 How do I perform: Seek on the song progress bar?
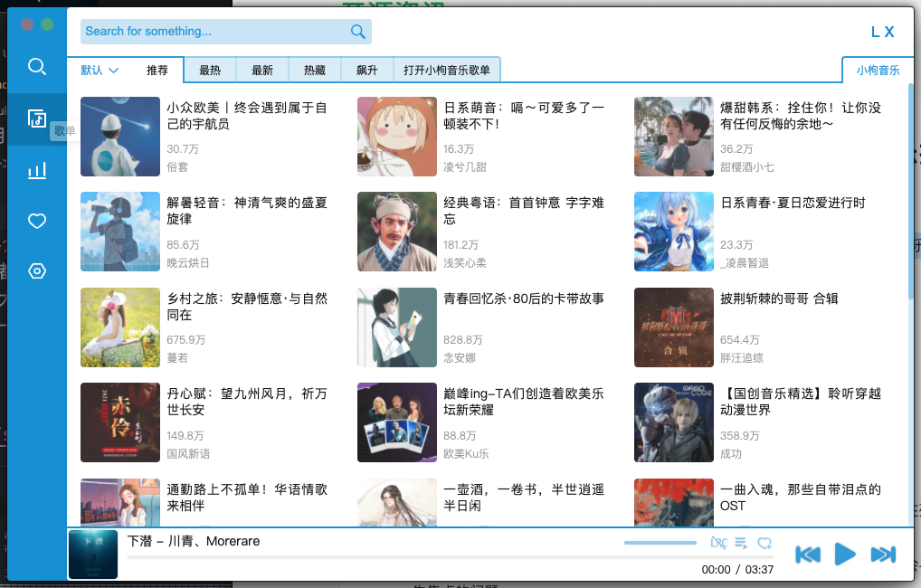450,557
